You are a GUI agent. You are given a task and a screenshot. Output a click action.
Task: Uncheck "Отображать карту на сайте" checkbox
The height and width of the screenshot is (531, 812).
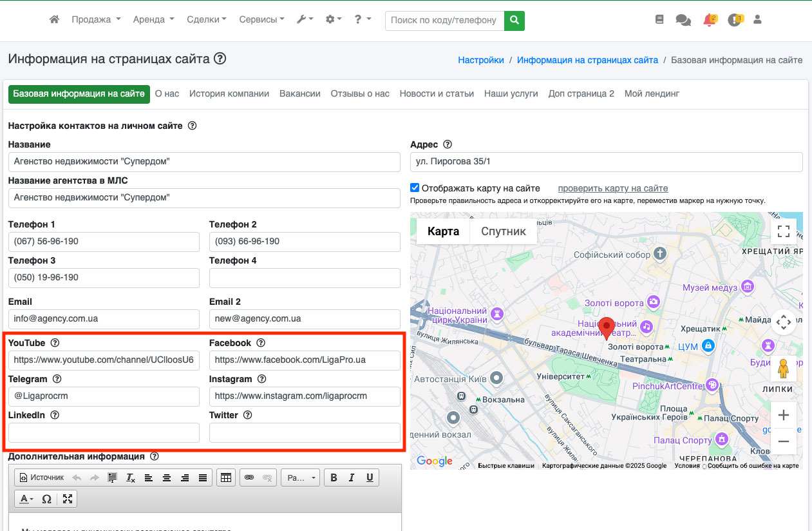click(x=415, y=188)
